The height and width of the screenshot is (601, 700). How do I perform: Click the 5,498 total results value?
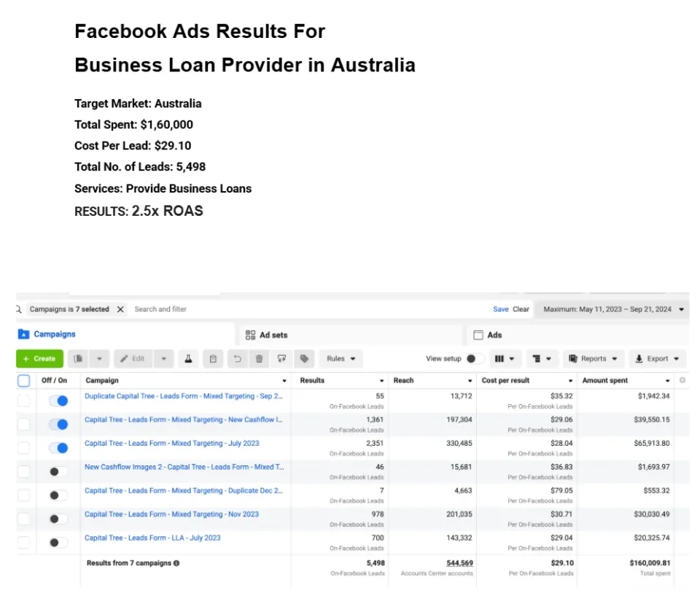pos(376,563)
